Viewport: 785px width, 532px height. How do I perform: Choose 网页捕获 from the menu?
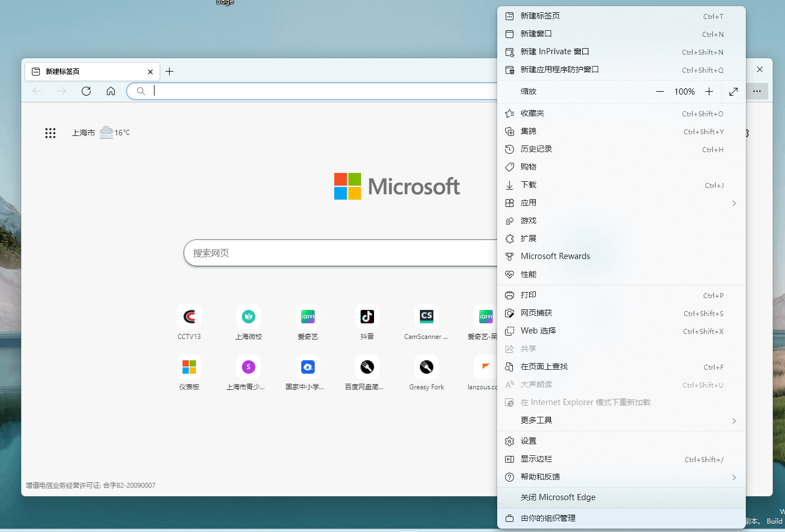pos(622,313)
